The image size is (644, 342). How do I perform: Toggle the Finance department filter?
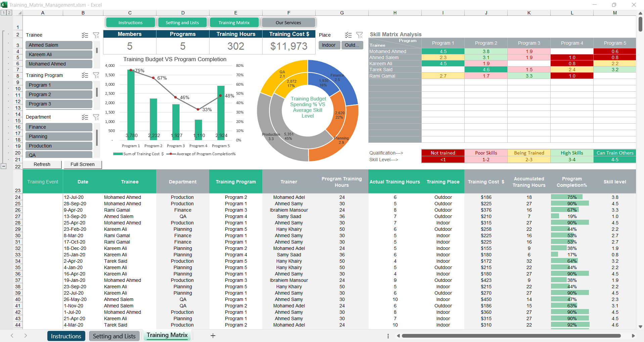tap(59, 127)
